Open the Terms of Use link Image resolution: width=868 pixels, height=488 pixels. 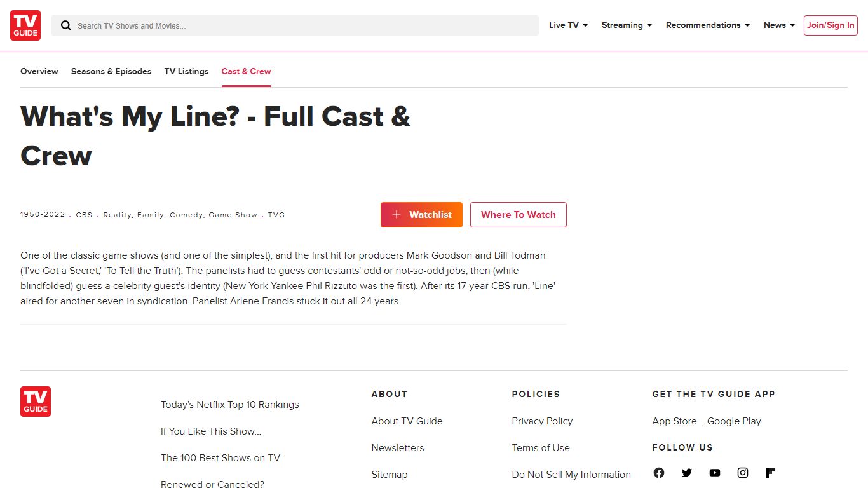[541, 448]
